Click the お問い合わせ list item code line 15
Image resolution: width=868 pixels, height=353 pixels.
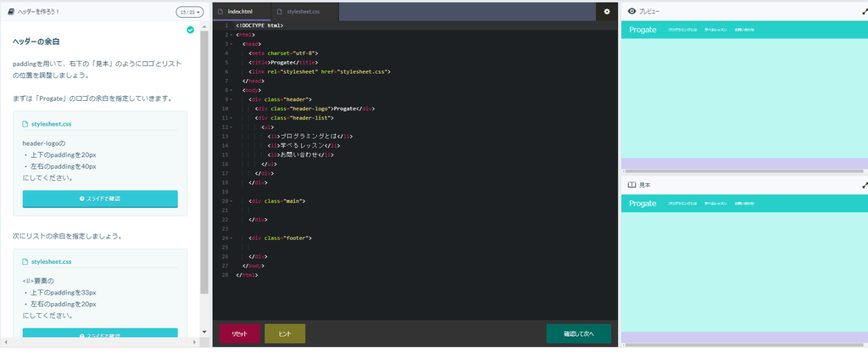[301, 154]
